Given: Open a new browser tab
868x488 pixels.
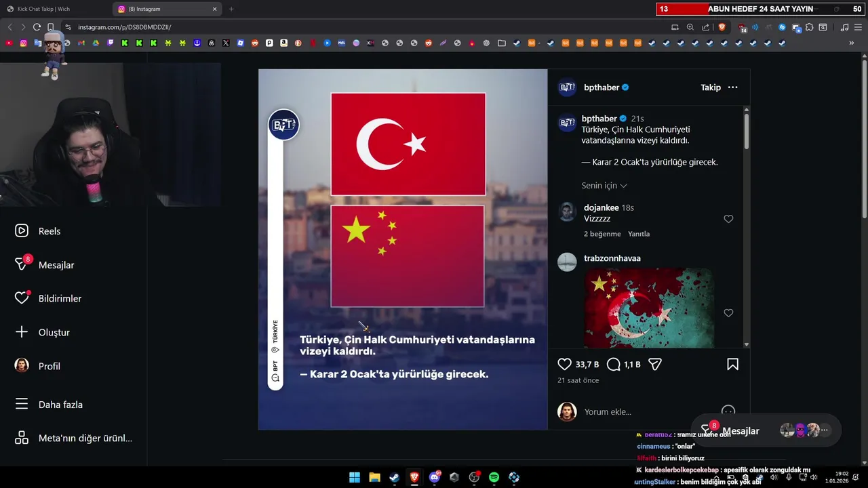Looking at the screenshot, I should pos(231,9).
